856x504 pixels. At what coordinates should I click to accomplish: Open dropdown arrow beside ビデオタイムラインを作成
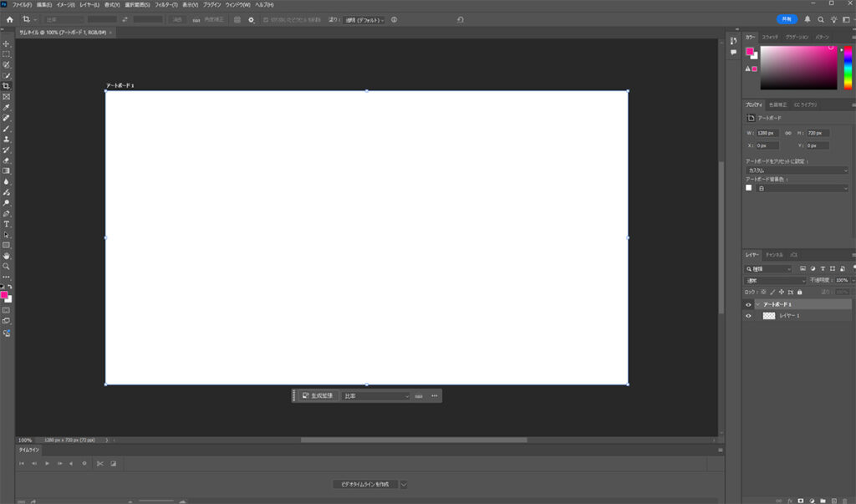[404, 484]
